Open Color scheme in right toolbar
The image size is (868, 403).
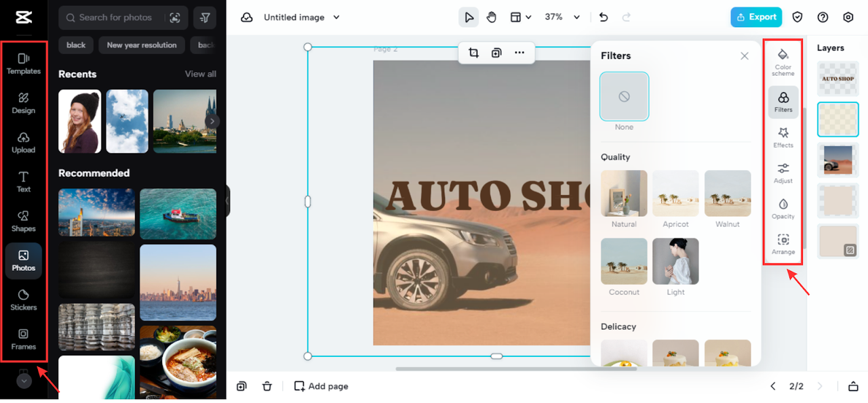click(x=783, y=62)
